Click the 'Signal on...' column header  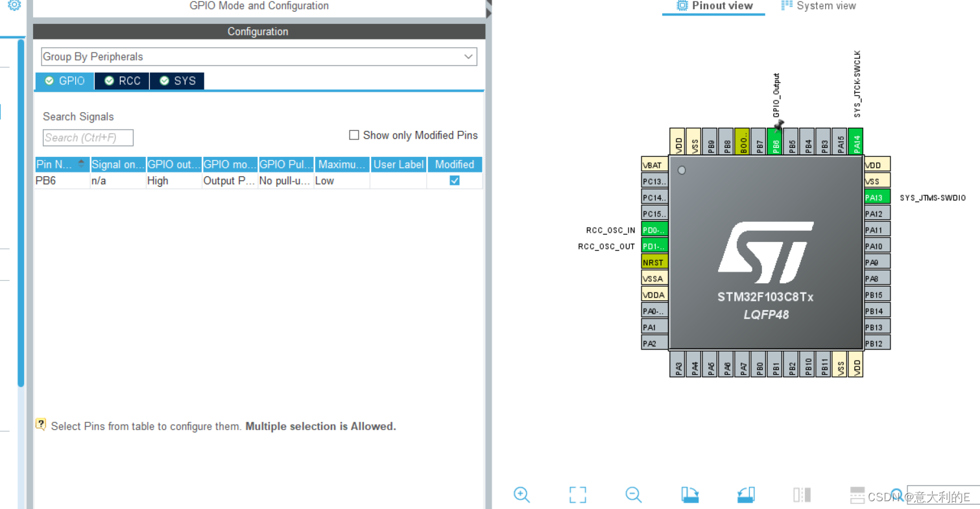[118, 164]
